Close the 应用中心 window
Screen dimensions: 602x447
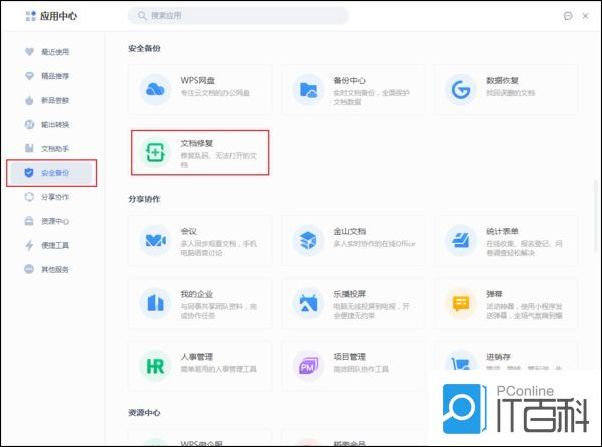585,16
